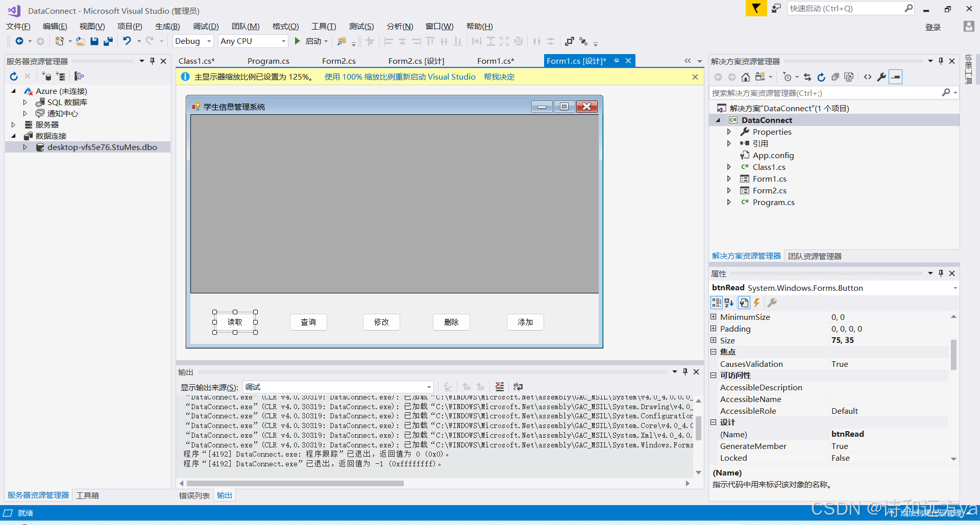This screenshot has height=525, width=980.
Task: Toggle Preview Selected Items in Solution Explorer
Action: (x=896, y=77)
